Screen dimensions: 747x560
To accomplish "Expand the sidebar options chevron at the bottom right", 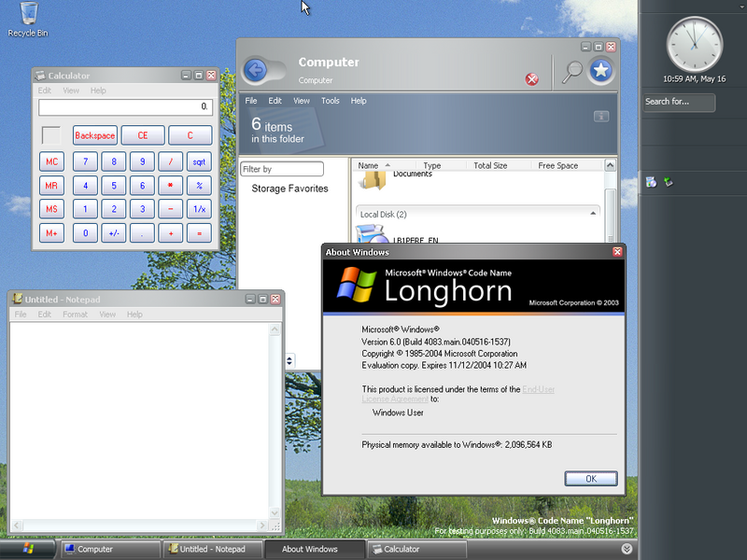I will (x=627, y=549).
